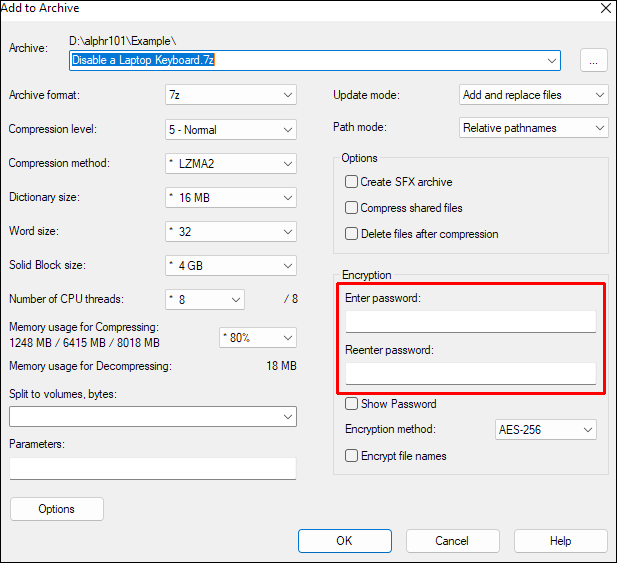Image resolution: width=617 pixels, height=563 pixels.
Task: Expand the Compression level dropdown
Action: [x=231, y=129]
